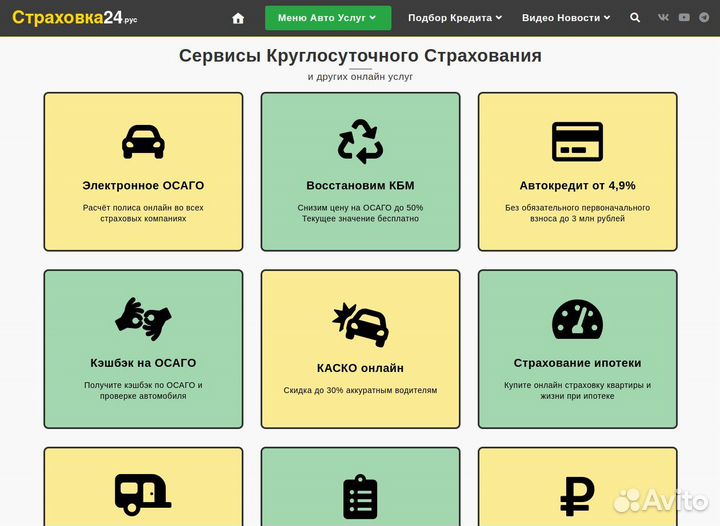Open Автокредит от 4,9% heading
720x526 pixels.
(577, 185)
